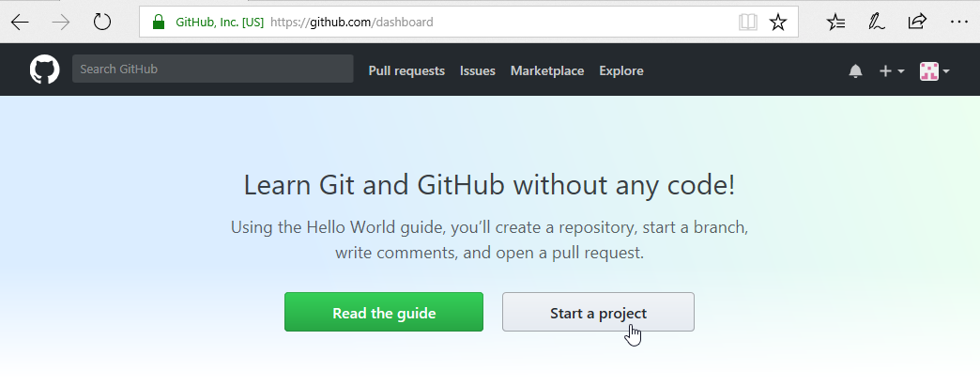This screenshot has height=386, width=980.
Task: Click the browser back arrow
Action: pyautogui.click(x=20, y=23)
